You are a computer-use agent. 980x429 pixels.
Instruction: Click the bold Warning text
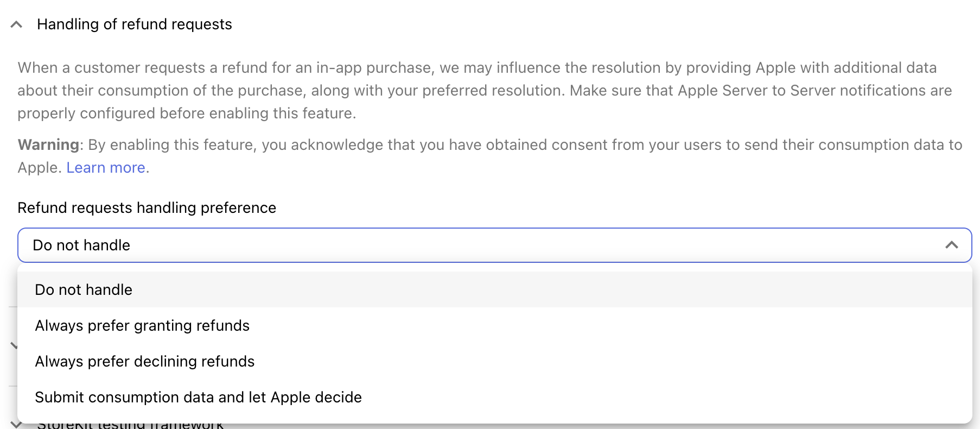48,144
